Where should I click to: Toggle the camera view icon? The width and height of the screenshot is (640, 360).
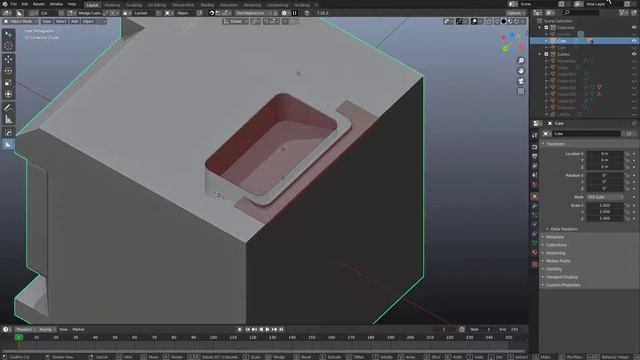[521, 81]
